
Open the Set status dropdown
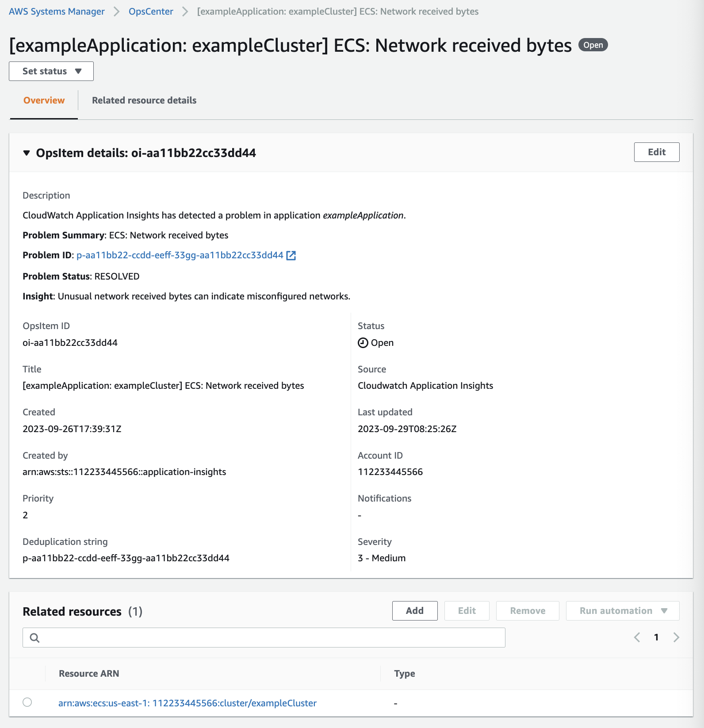(x=51, y=71)
